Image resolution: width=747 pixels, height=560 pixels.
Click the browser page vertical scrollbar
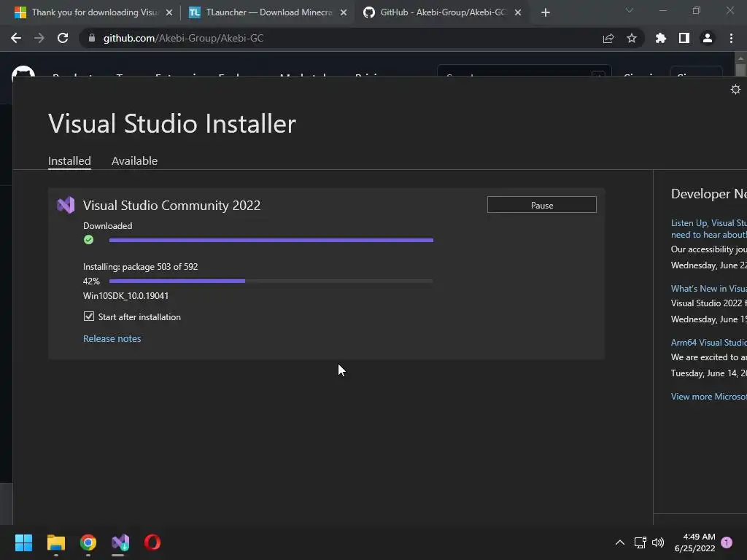point(740,69)
